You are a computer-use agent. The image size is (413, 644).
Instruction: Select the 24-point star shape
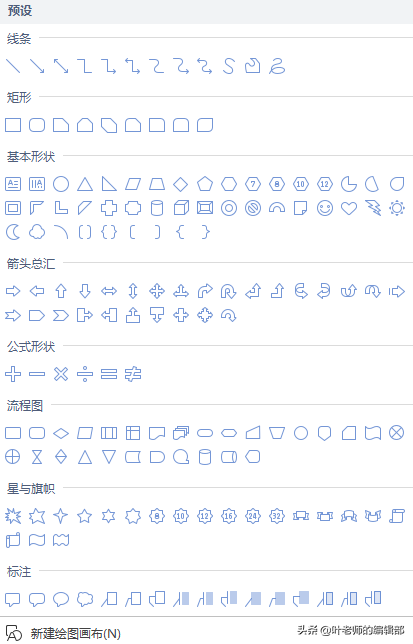coord(253,516)
